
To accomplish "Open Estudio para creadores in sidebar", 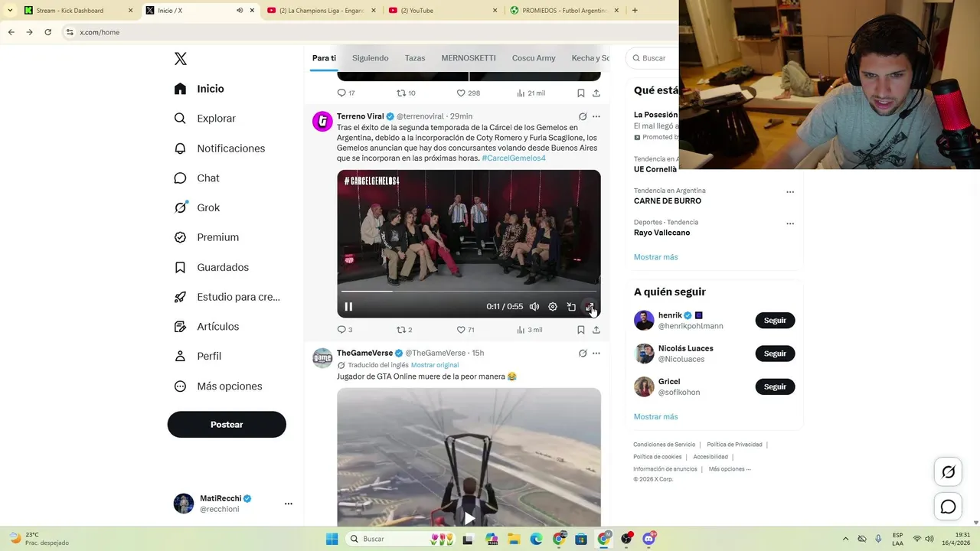I will click(x=227, y=297).
